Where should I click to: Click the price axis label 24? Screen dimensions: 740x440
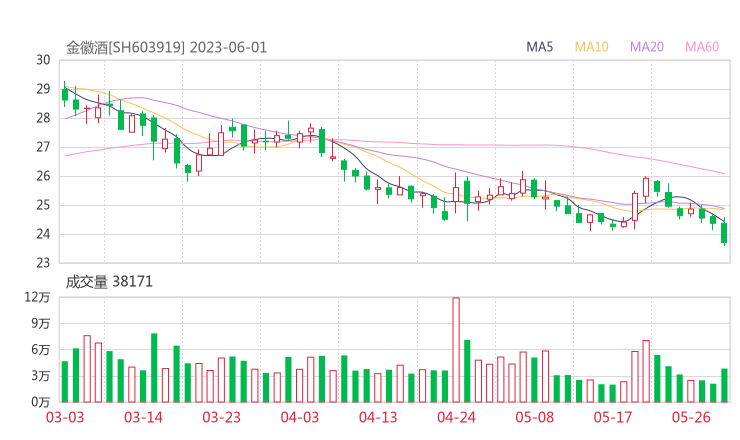(43, 234)
